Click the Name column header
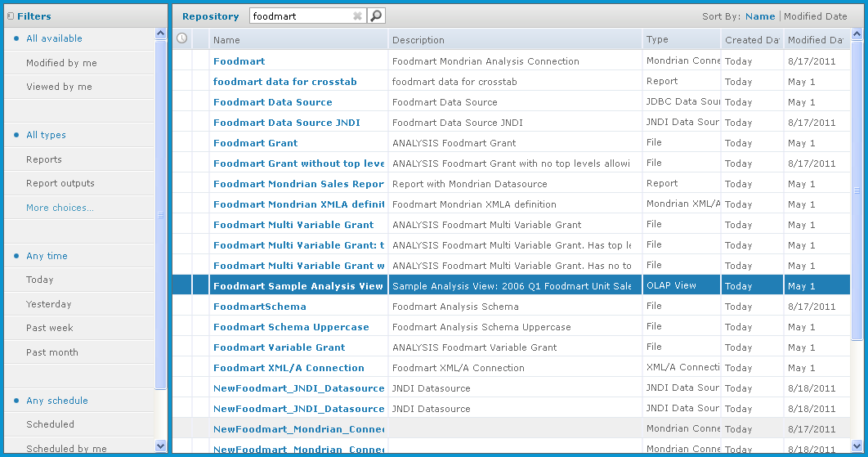The height and width of the screenshot is (457, 868). tap(298, 39)
